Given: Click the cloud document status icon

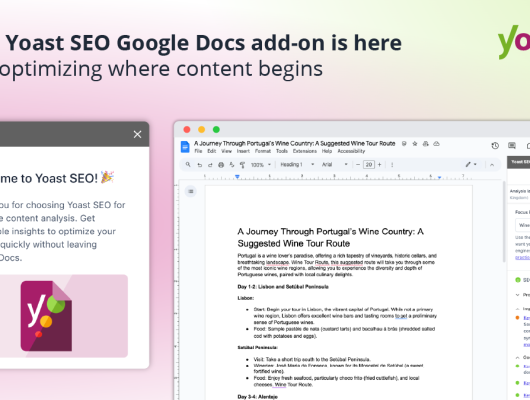Looking at the screenshot, I should tap(436, 144).
